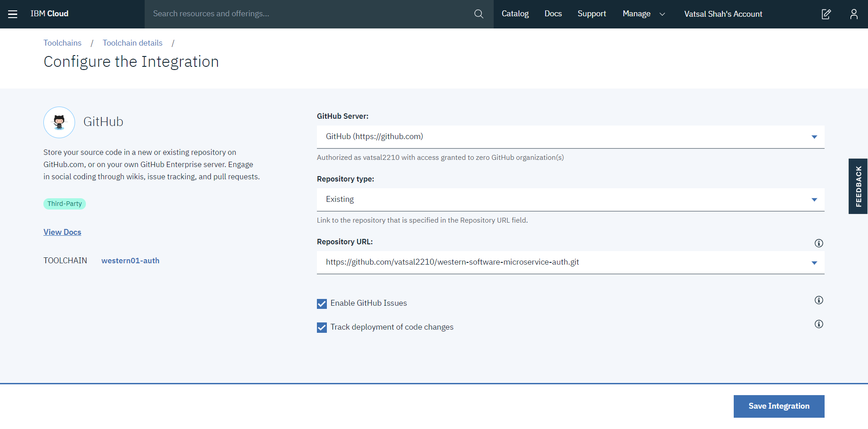Click the Link to the repository hint text
The height and width of the screenshot is (429, 868).
coord(422,220)
